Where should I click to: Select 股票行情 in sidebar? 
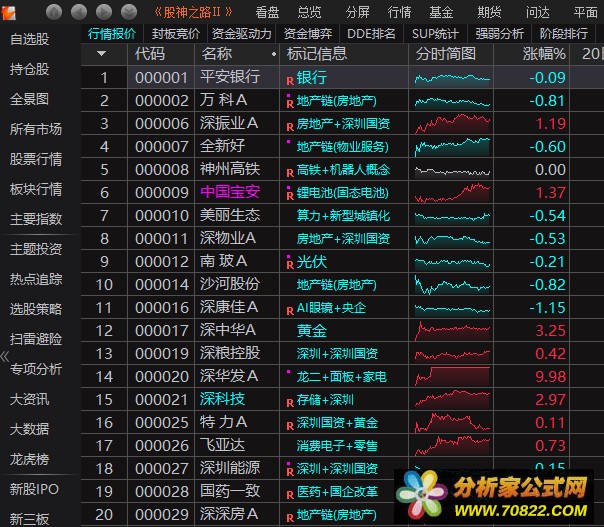[x=36, y=159]
